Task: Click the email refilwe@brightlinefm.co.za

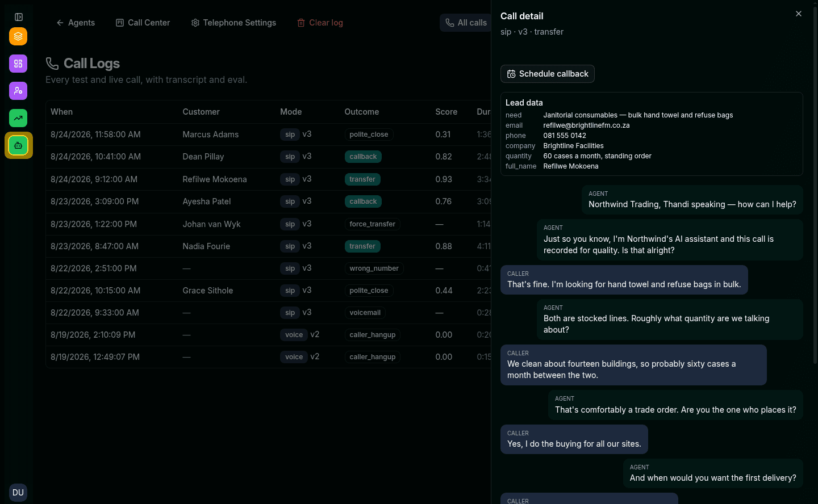Action: point(586,125)
